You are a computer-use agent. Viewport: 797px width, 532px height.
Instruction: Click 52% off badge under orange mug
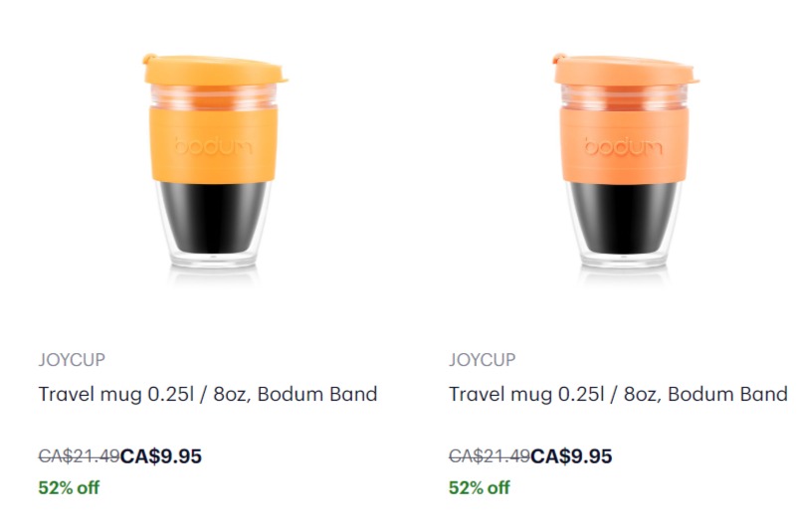click(480, 487)
